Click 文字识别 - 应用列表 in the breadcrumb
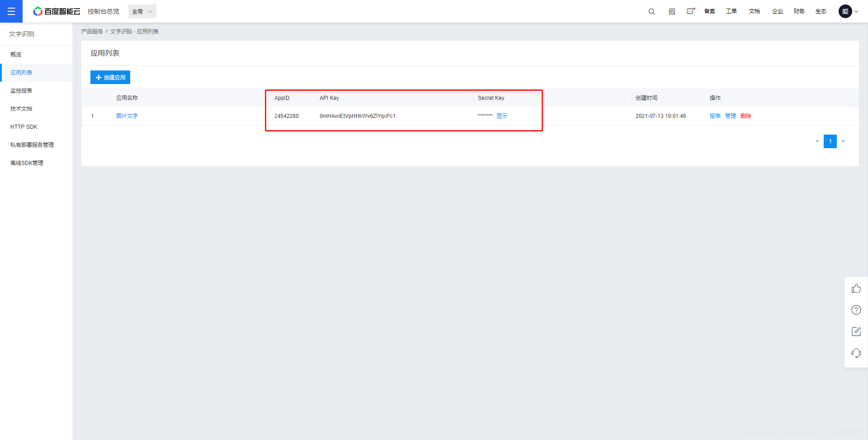 134,32
